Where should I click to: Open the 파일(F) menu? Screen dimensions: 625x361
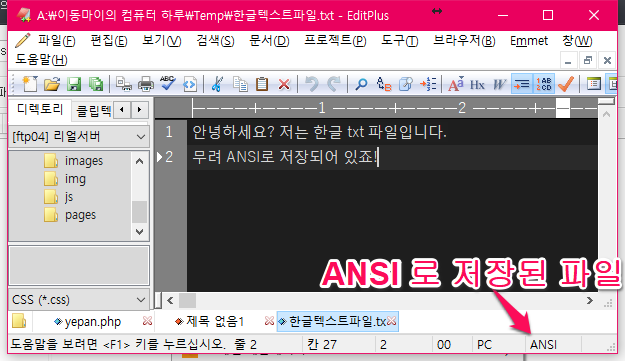[x=56, y=41]
